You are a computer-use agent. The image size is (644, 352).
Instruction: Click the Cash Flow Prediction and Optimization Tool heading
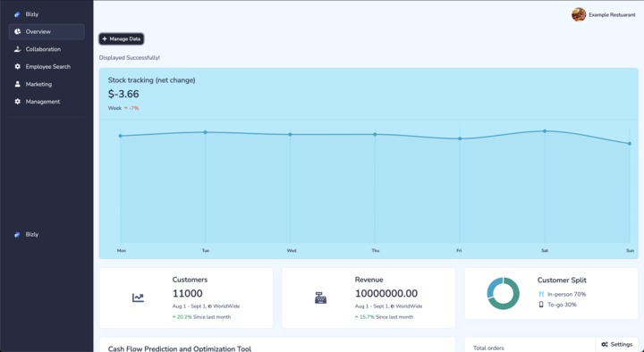click(x=180, y=348)
